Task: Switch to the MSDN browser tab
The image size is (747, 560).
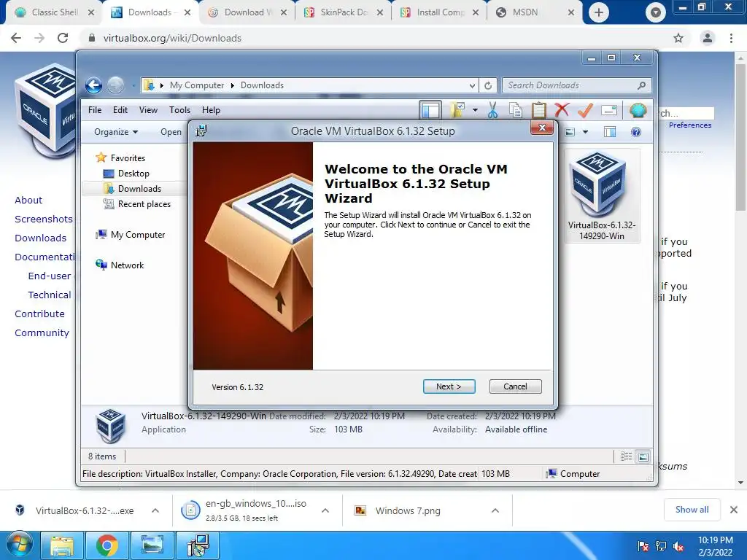Action: tap(534, 12)
